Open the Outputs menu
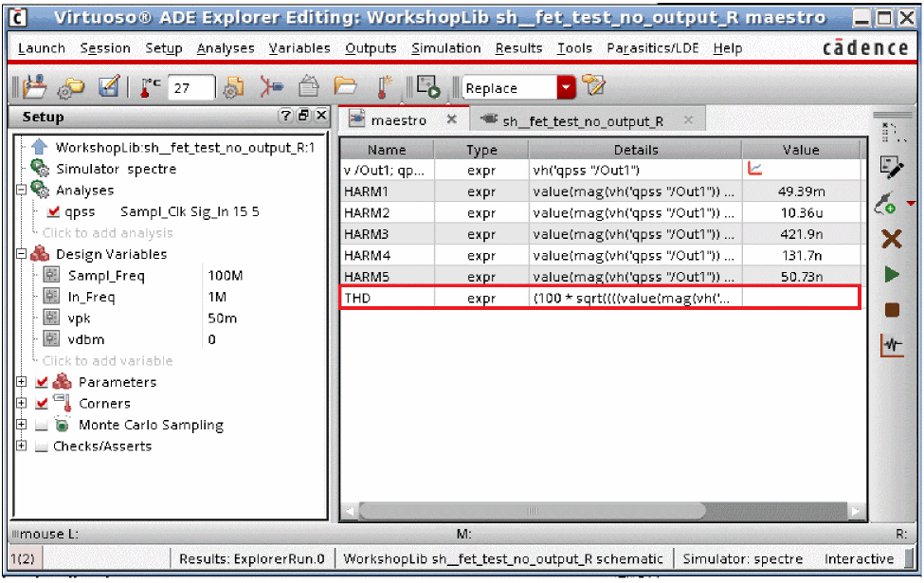This screenshot has width=924, height=583. coord(371,48)
